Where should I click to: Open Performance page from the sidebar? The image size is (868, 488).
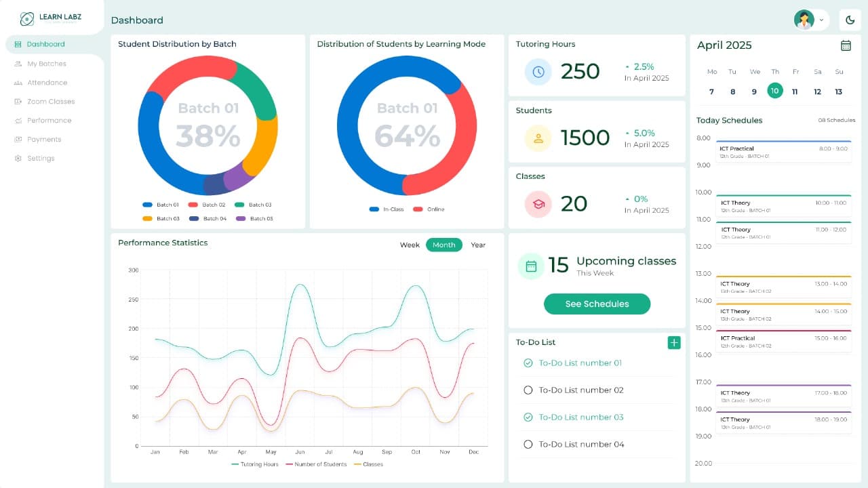pos(17,120)
